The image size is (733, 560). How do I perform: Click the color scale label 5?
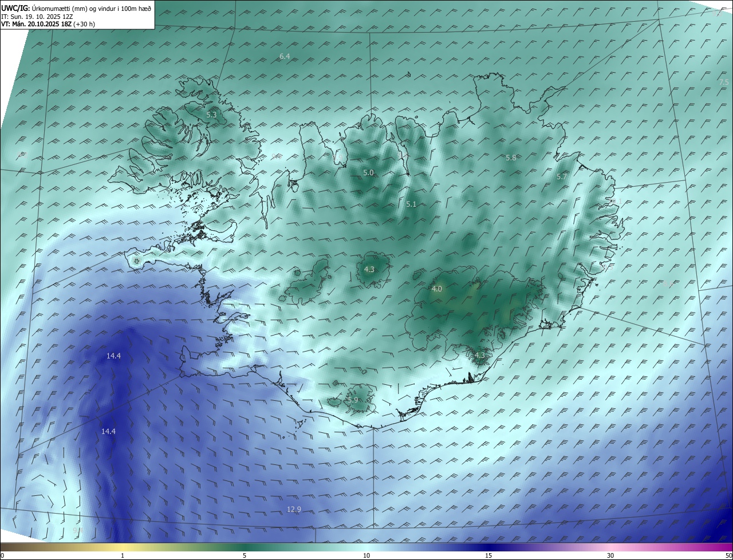[245, 555]
